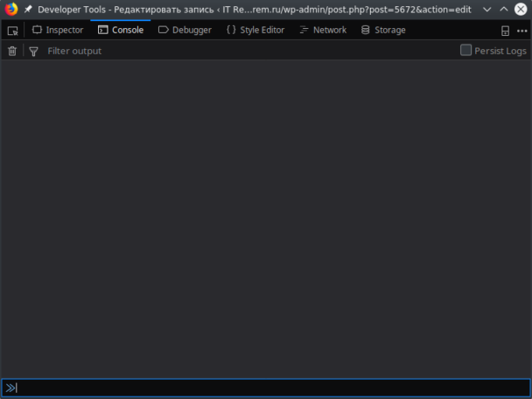Open the Style Editor tab
The image size is (532, 399).
click(x=255, y=31)
